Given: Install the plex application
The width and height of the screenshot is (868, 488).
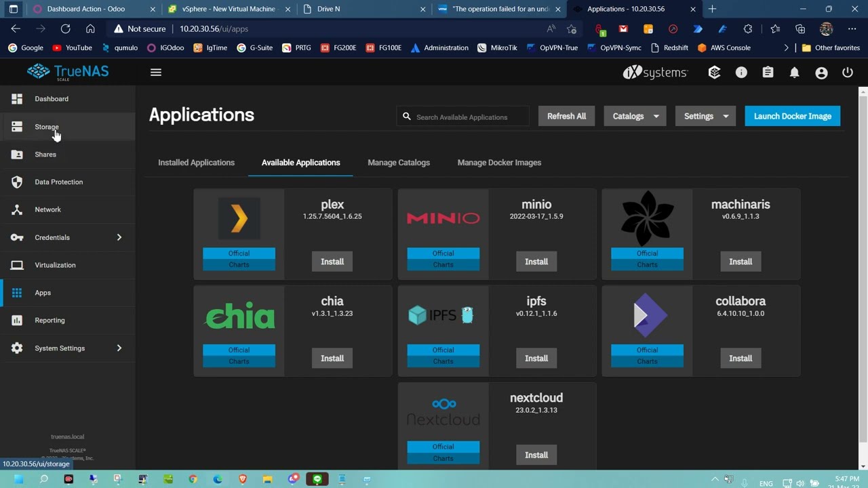Looking at the screenshot, I should [332, 262].
